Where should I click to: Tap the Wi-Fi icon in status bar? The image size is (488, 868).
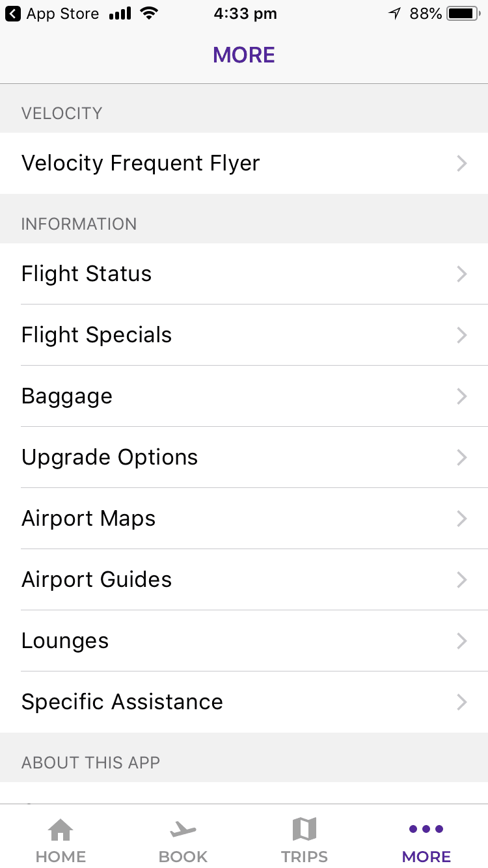(149, 14)
